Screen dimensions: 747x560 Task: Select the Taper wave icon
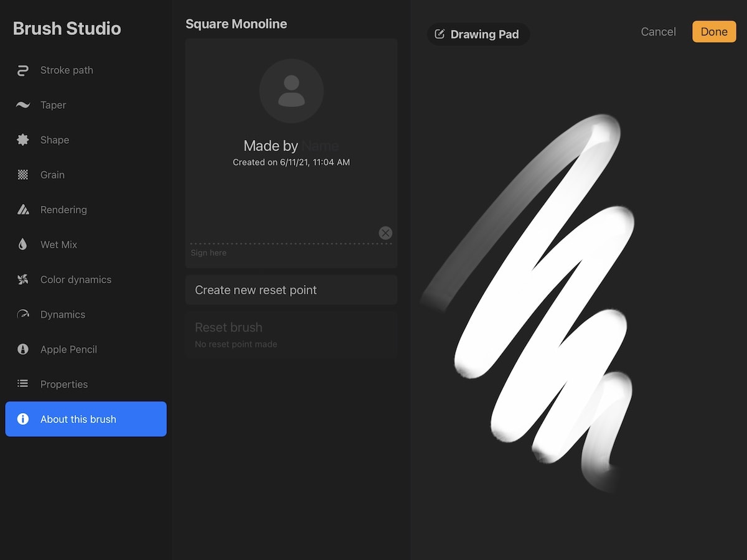coord(23,105)
